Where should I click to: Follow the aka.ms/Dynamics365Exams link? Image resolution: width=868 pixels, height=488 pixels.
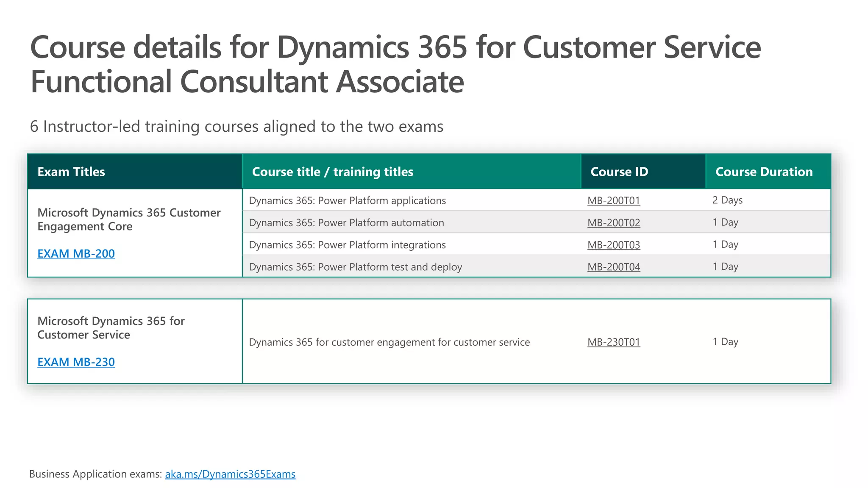(x=230, y=474)
